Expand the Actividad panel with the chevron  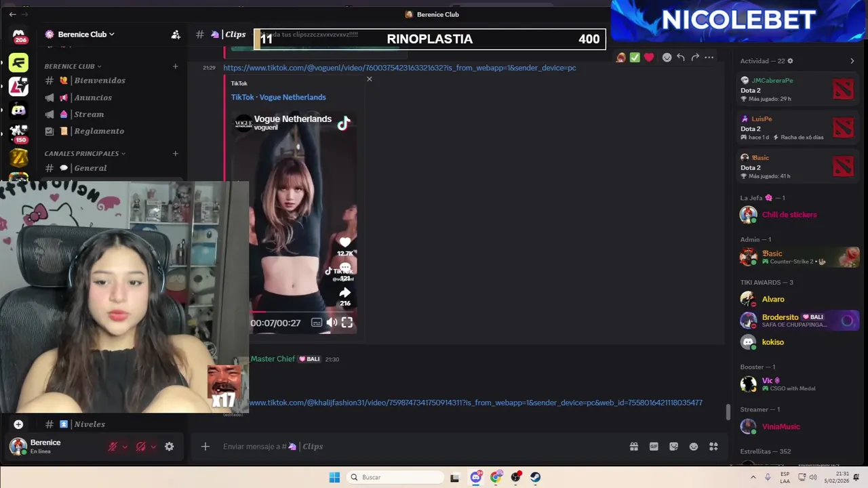click(852, 61)
